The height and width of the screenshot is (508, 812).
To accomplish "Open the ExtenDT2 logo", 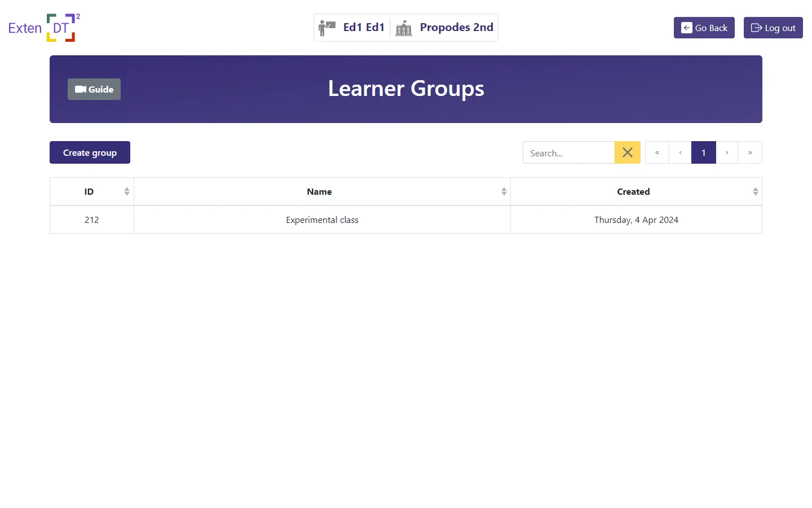I will pyautogui.click(x=43, y=27).
